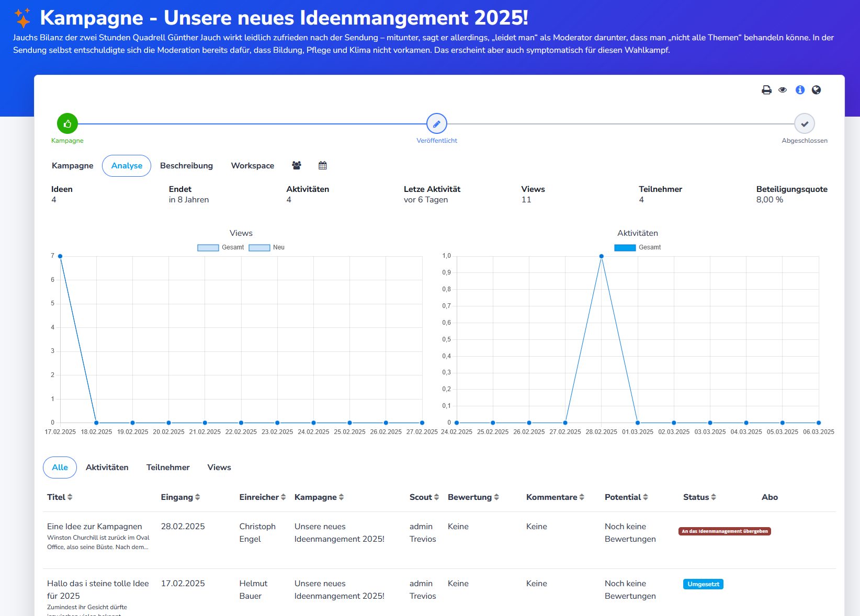Sort the table by the Eingang column arrows
The height and width of the screenshot is (616, 860).
pyautogui.click(x=197, y=497)
